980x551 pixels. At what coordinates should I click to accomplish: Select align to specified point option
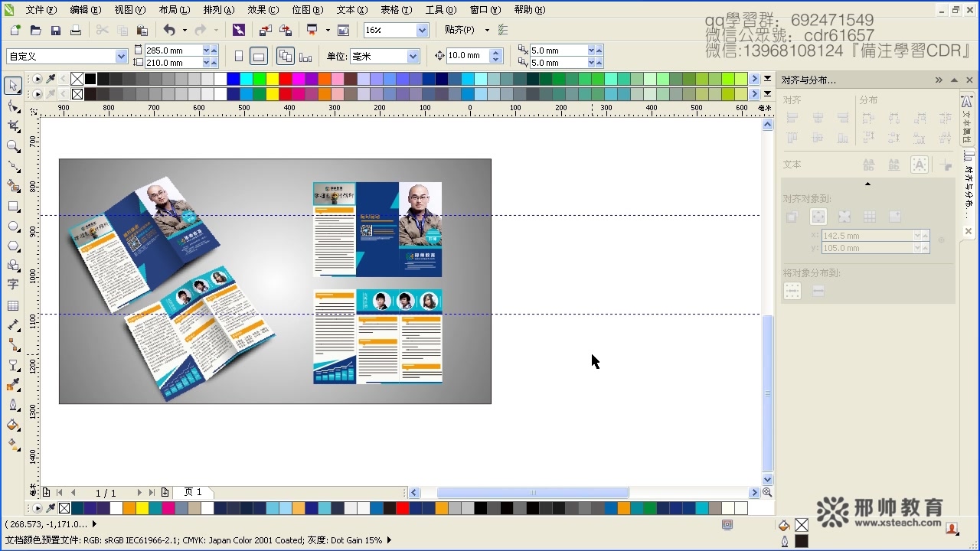895,217
